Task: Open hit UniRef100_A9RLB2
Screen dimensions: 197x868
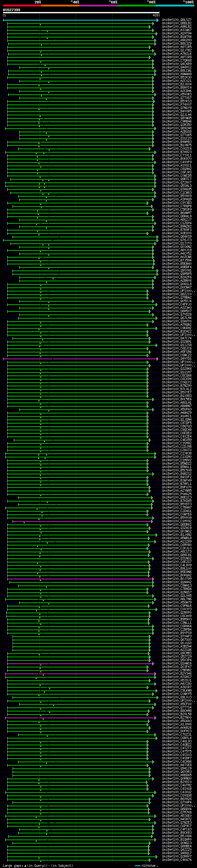Action: [x=177, y=26]
